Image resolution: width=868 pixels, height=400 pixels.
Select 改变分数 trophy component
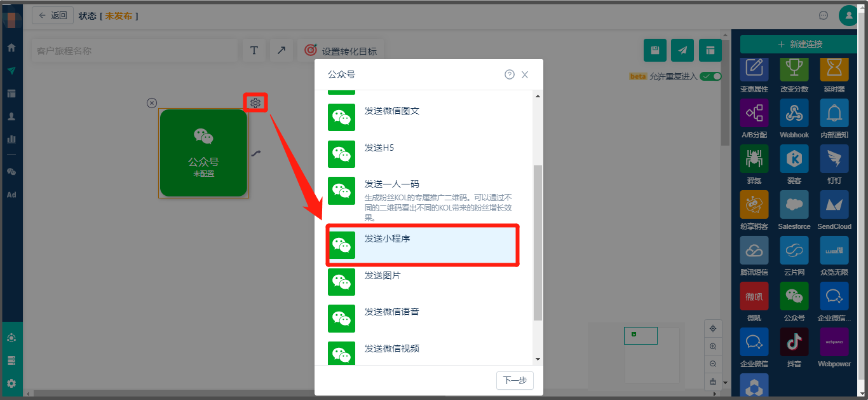point(794,75)
